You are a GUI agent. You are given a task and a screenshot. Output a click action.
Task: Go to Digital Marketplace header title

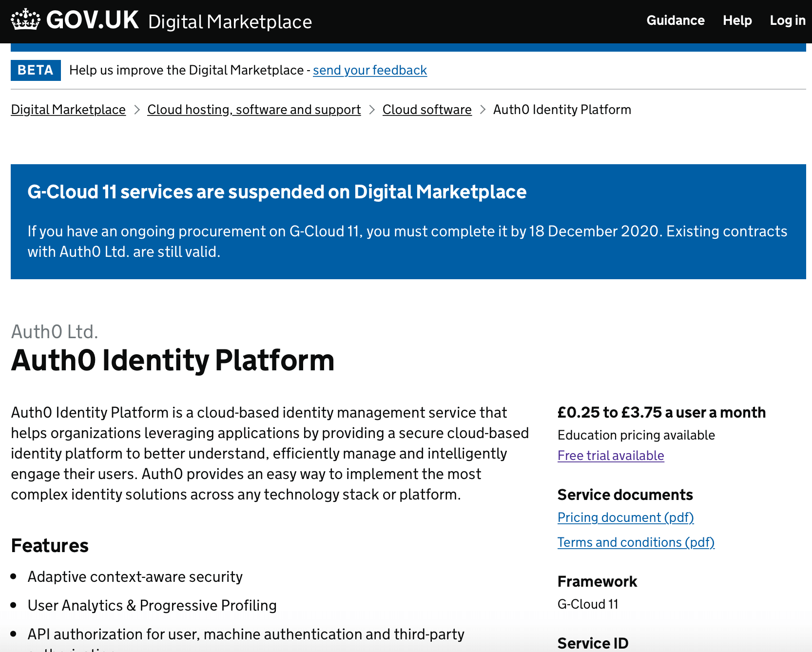230,22
